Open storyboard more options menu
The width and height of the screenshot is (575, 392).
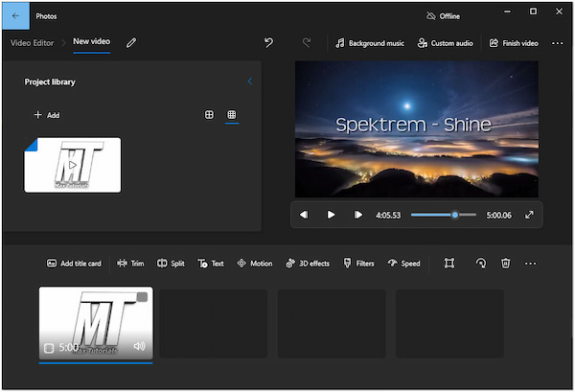coord(530,264)
